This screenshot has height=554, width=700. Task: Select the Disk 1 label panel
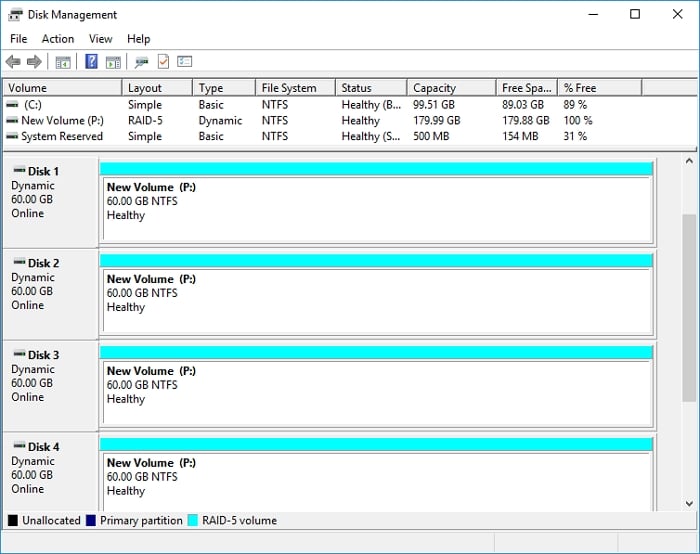click(50, 197)
